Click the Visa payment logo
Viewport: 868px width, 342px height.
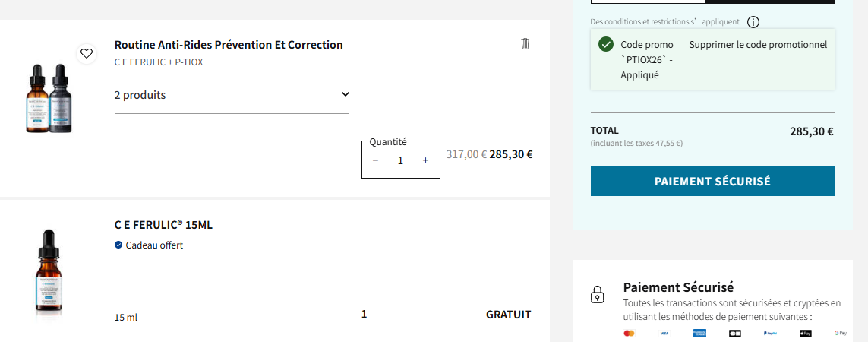(664, 333)
